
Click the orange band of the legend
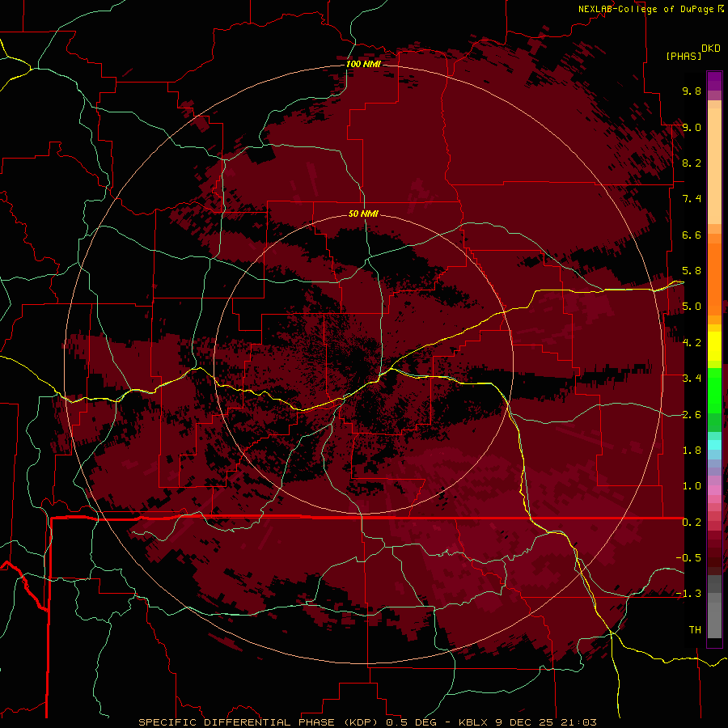pos(714,274)
